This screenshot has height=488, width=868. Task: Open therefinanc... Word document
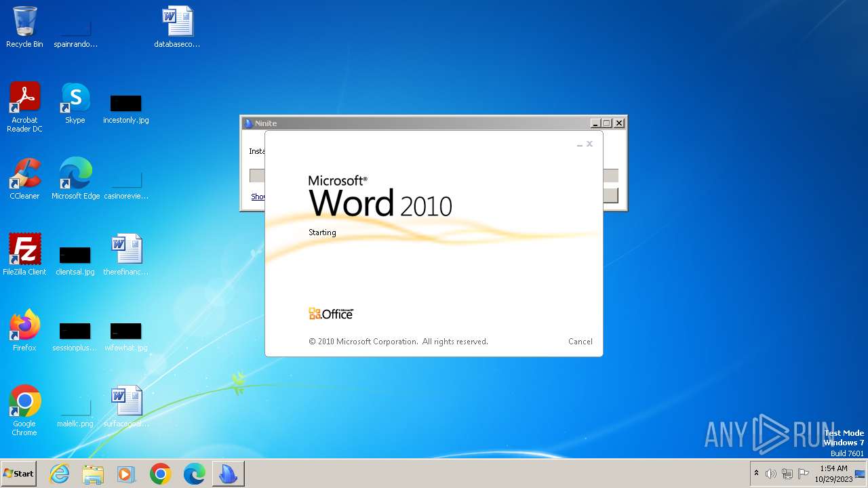tap(126, 255)
